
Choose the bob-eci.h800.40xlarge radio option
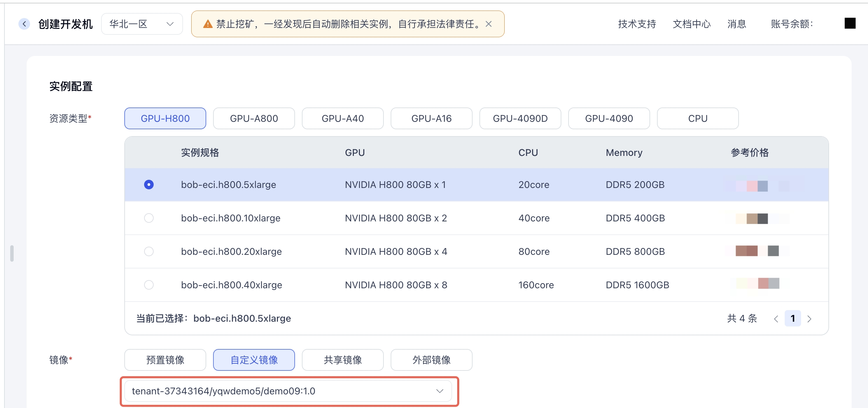[149, 285]
